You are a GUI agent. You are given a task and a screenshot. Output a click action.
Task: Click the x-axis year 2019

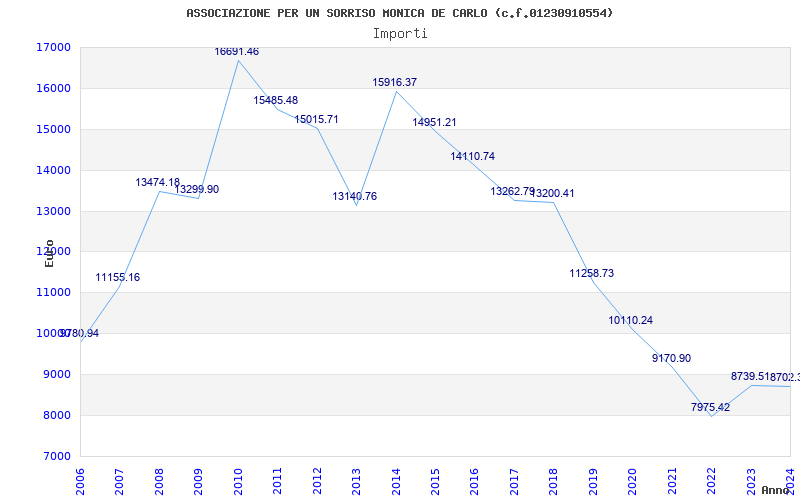[x=593, y=482]
